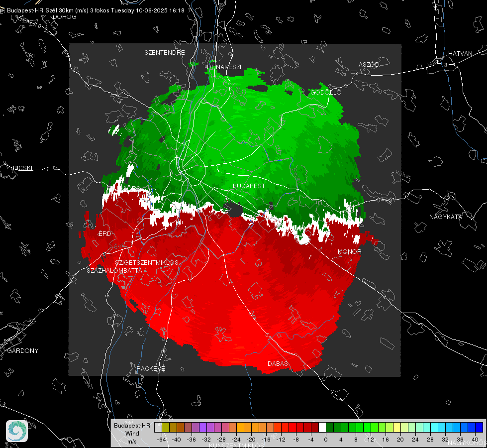
Task: Click the 28 value on the legend scale
Action: click(x=430, y=440)
